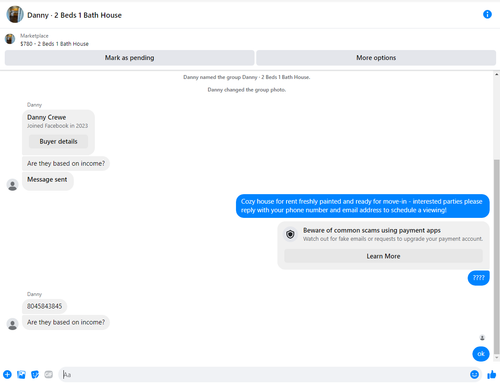Click Danny changed the group photo notice
Screen dimensions: 500x387
point(247,90)
